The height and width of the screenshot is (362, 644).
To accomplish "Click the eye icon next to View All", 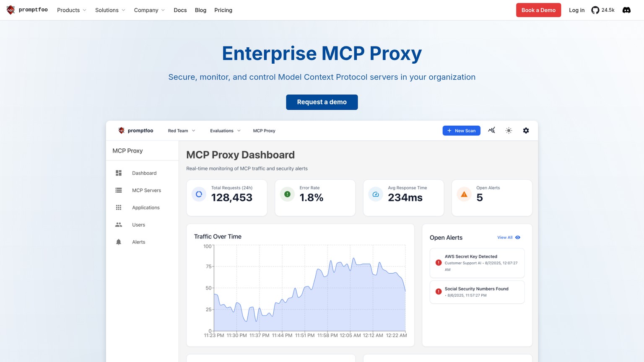I will pos(518,237).
